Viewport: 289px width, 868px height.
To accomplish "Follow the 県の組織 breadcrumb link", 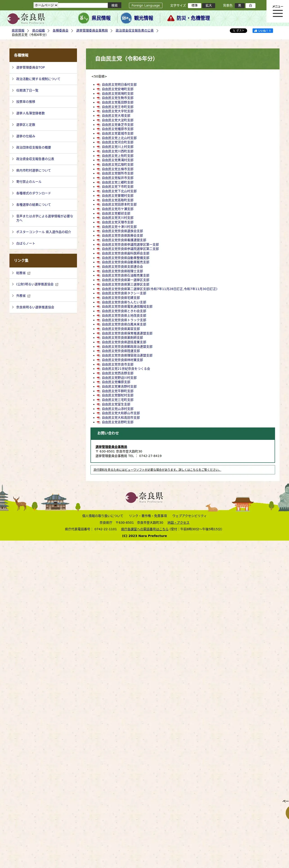I will pyautogui.click(x=38, y=31).
